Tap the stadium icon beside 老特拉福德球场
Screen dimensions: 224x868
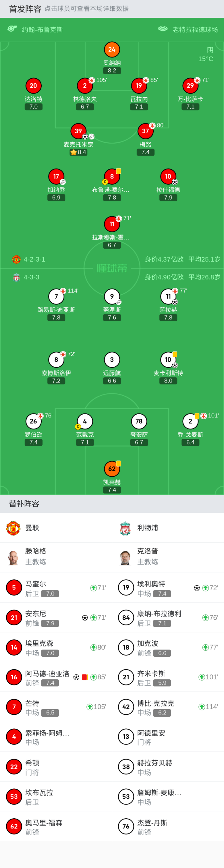coord(163,29)
